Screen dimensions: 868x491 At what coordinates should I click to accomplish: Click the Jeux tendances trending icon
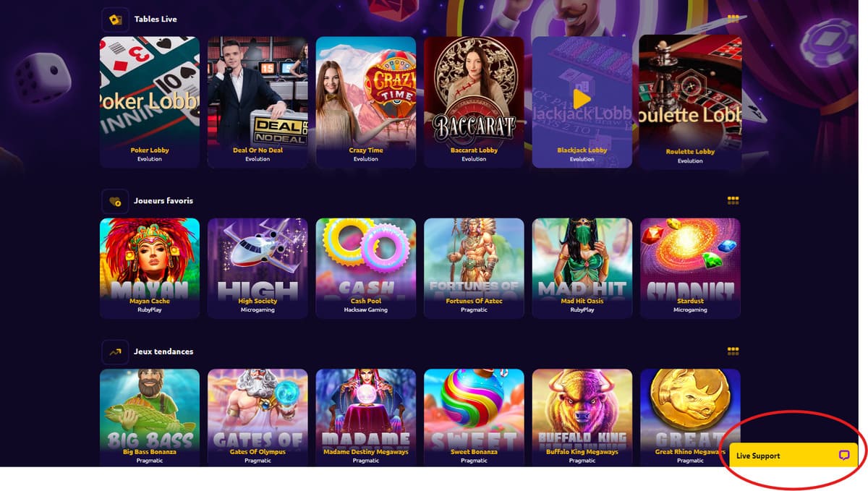click(x=115, y=351)
